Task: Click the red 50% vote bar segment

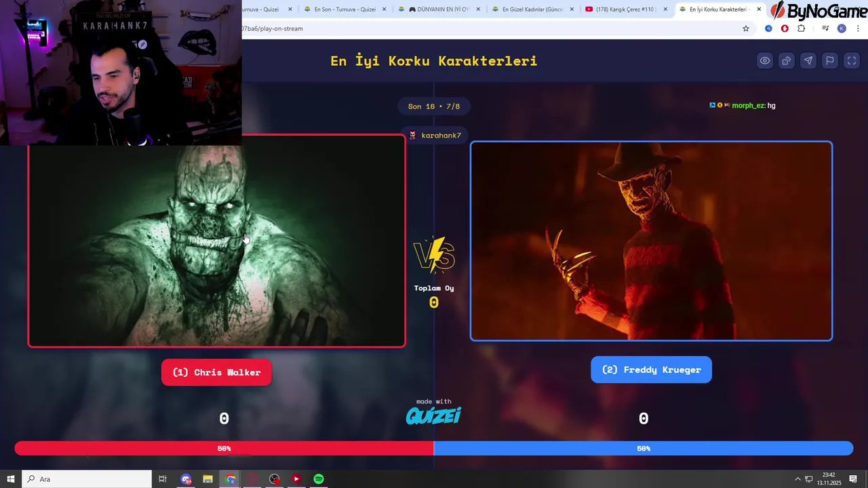Action: coord(224,449)
